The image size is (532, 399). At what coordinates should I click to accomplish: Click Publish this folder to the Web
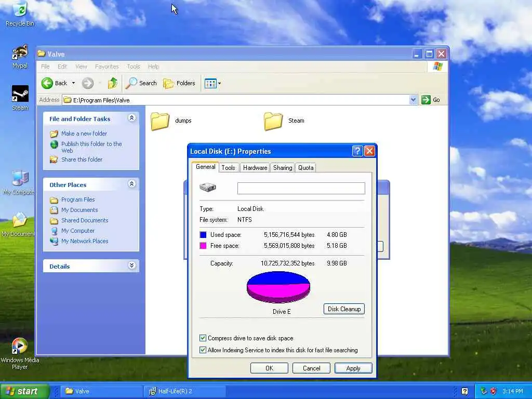tap(91, 147)
